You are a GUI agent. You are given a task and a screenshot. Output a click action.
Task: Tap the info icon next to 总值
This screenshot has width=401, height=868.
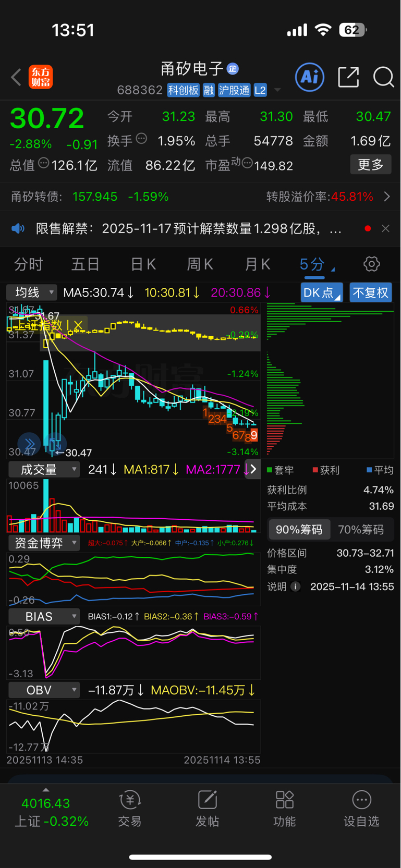point(44,163)
